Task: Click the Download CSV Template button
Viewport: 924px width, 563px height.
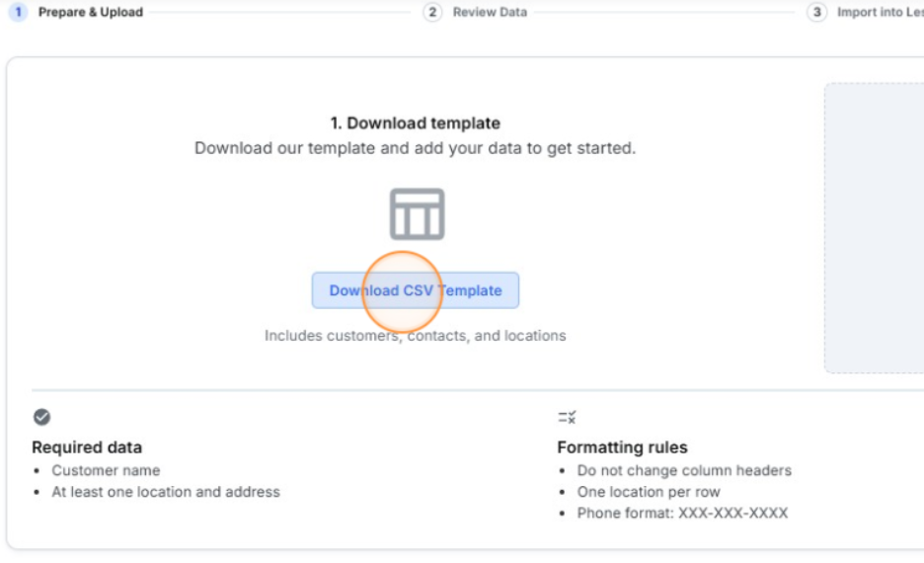Action: (416, 290)
